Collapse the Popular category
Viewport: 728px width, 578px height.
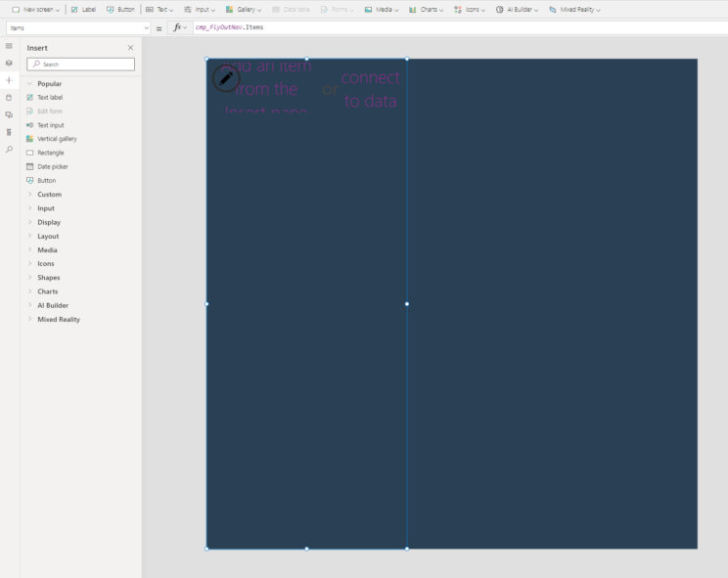point(49,84)
